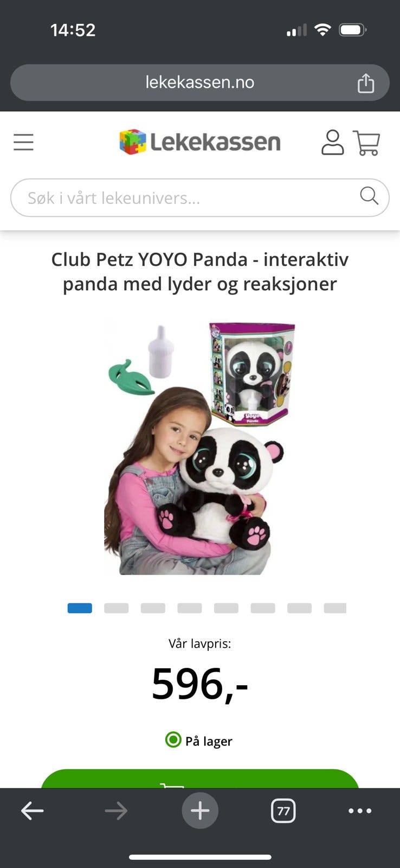This screenshot has width=400, height=868.
Task: Open the browser three-dots menu
Action: click(360, 811)
